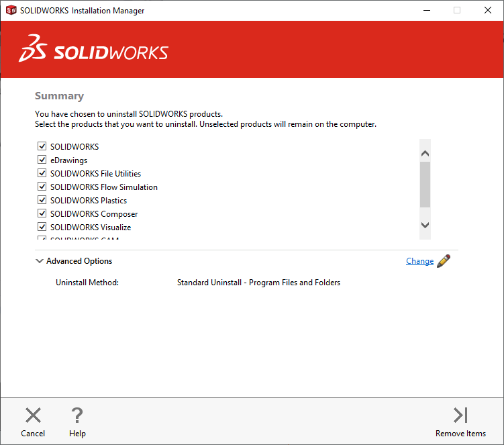
Task: Click 'Standard Uninstall - Program Files and Folders' text
Action: [258, 283]
